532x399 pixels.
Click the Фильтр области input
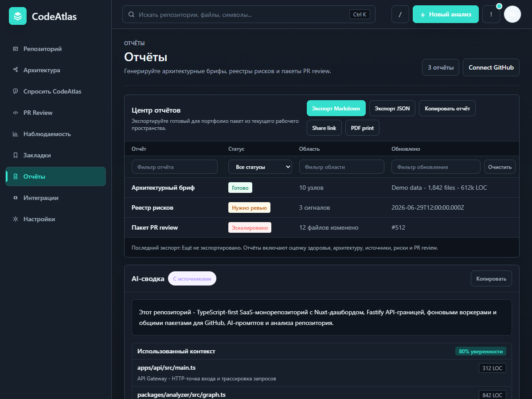[x=342, y=167]
